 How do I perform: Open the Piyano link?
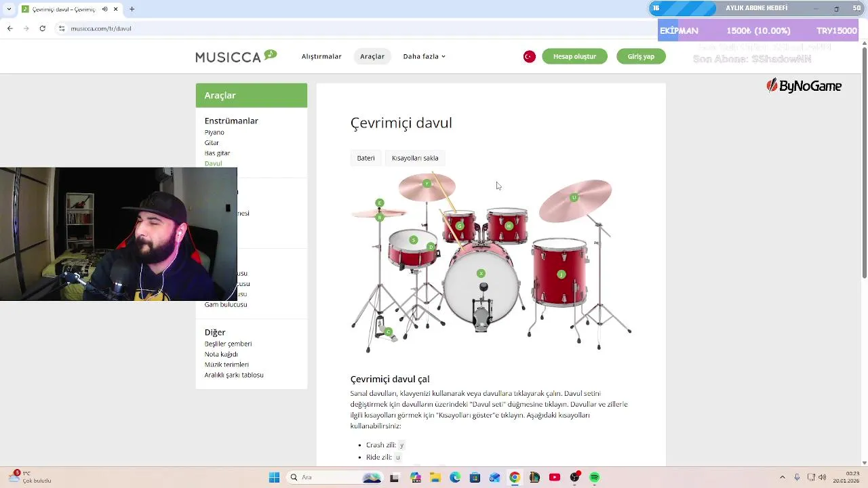click(x=214, y=132)
